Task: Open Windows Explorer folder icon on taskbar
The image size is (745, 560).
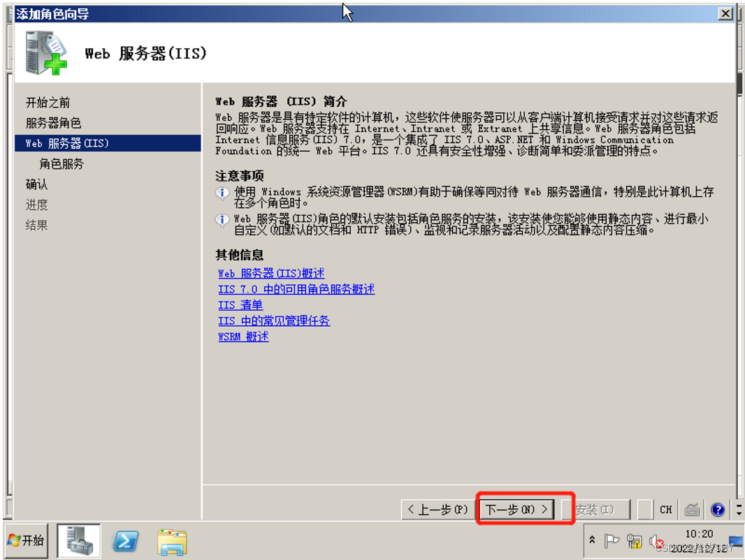Action: tap(172, 542)
